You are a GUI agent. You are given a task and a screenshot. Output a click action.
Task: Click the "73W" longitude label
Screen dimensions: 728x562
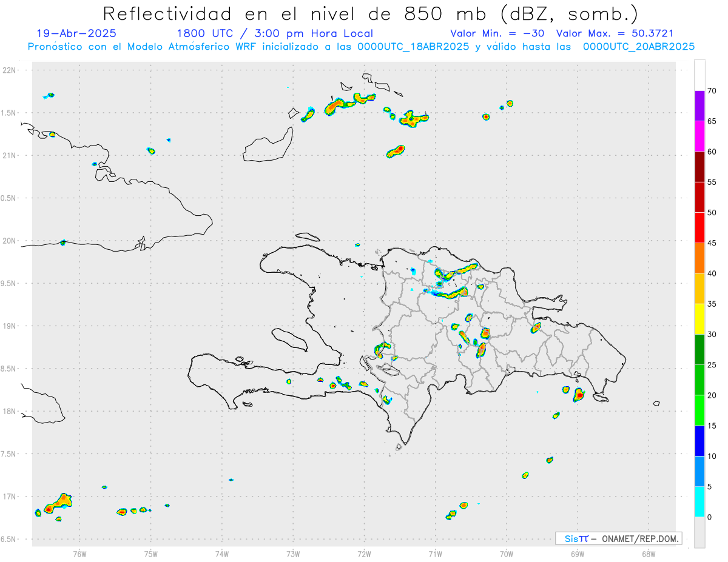tap(293, 554)
